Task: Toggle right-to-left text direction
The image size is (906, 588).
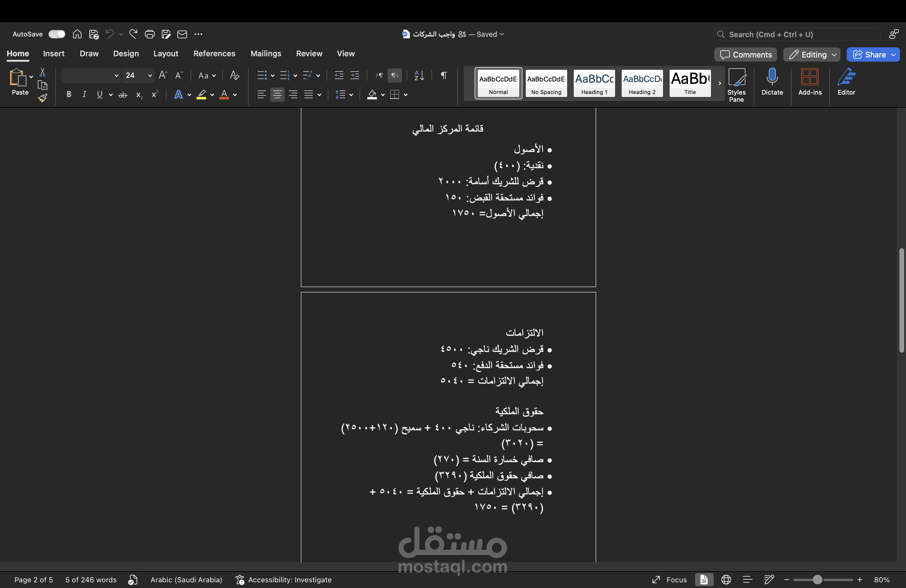Action: point(395,75)
